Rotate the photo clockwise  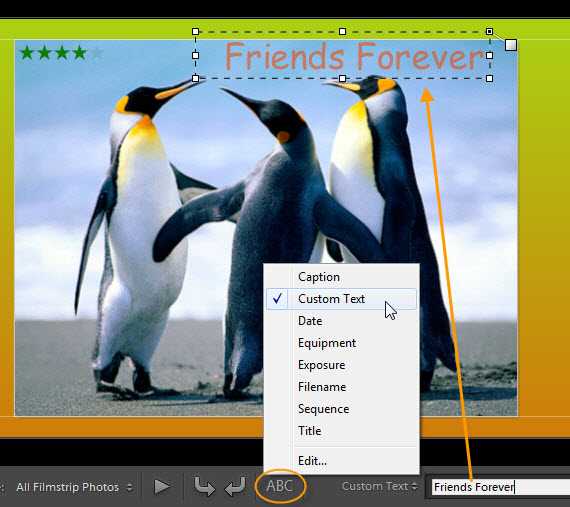(x=235, y=487)
